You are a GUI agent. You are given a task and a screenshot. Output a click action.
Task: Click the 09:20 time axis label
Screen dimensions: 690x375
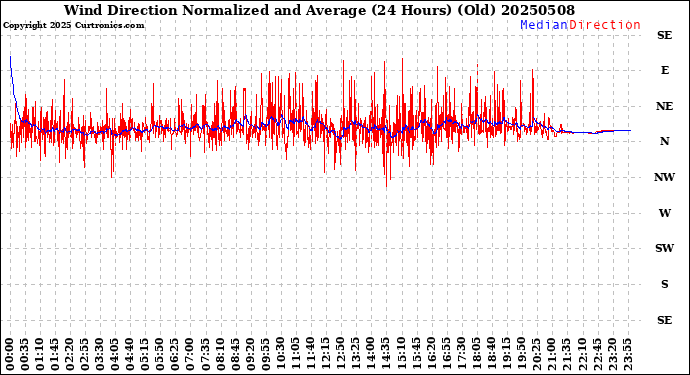(x=250, y=354)
